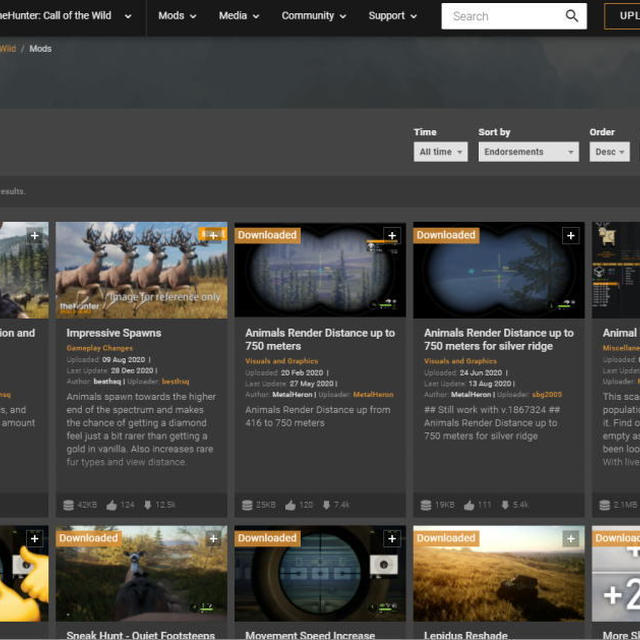
Task: Click thumbs-up icon showing 111 endorsements
Action: click(469, 505)
